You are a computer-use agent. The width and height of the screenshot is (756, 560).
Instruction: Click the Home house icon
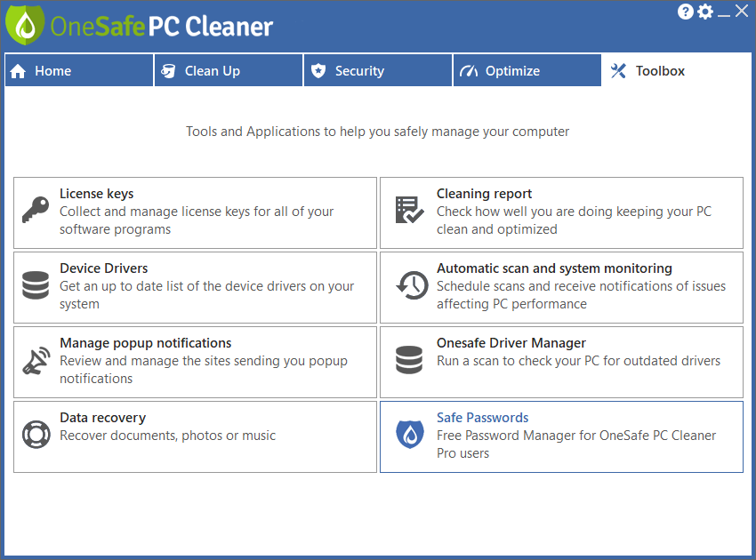pos(18,71)
